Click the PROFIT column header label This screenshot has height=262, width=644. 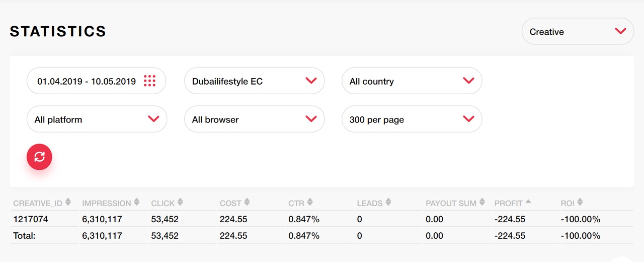pyautogui.click(x=508, y=203)
